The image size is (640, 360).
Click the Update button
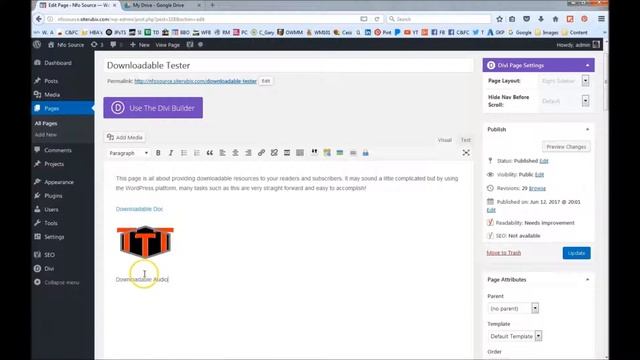(x=576, y=253)
